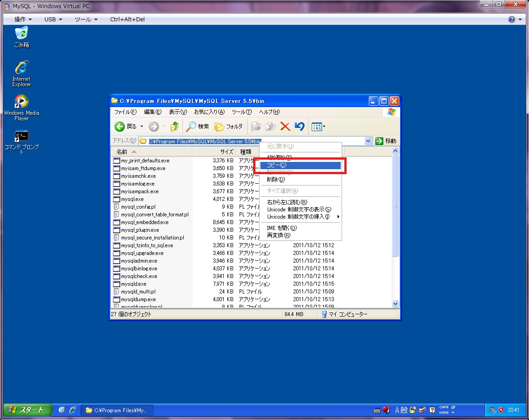Launch Internet Explorer from quick launch

click(73, 410)
